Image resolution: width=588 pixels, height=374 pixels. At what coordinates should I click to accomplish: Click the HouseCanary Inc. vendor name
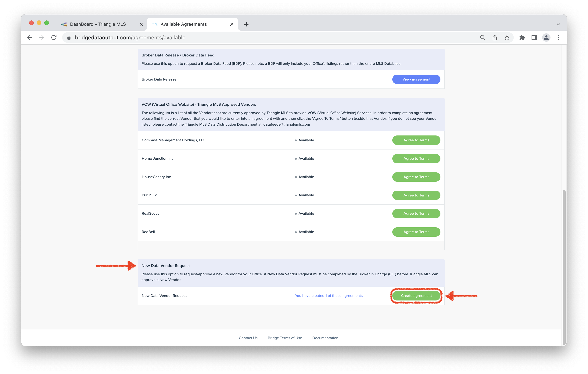[x=156, y=177]
